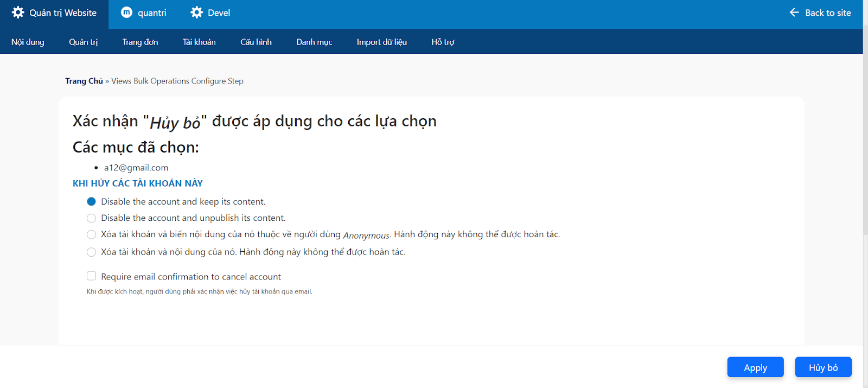The image size is (868, 388).
Task: Select 'Disable the account and keep its content'
Action: click(x=91, y=202)
